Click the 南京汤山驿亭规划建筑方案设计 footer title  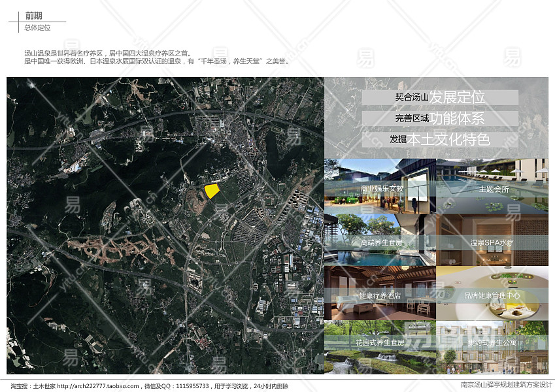505,385
